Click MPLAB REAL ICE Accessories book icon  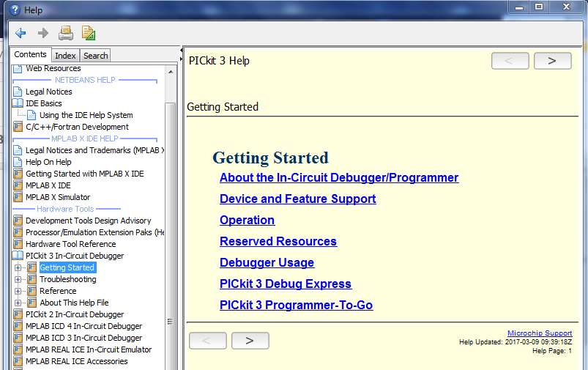coord(18,361)
